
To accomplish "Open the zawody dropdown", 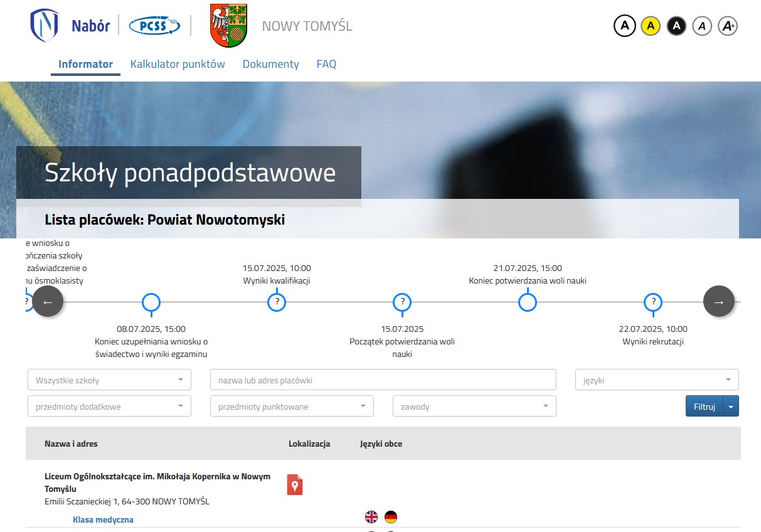I will point(474,407).
